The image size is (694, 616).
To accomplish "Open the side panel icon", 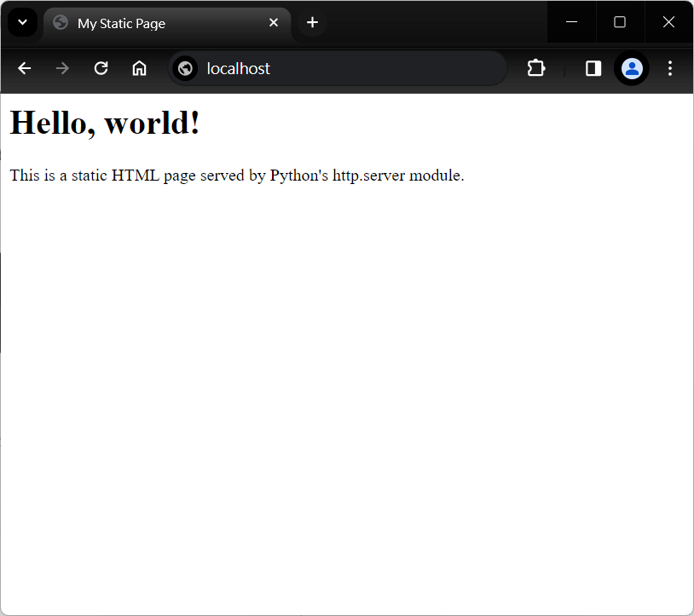I will [593, 68].
